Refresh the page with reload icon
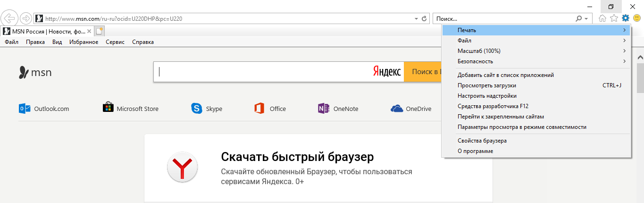 tap(424, 19)
